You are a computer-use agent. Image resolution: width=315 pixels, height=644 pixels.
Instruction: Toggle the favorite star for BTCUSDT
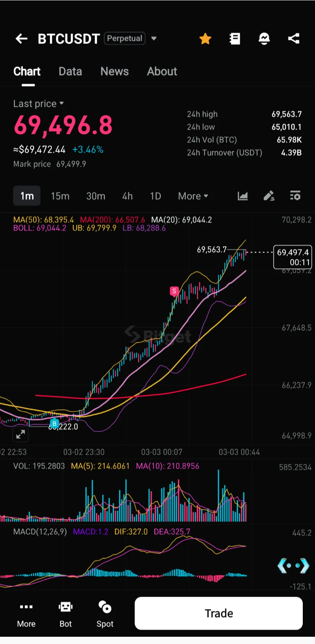(205, 39)
